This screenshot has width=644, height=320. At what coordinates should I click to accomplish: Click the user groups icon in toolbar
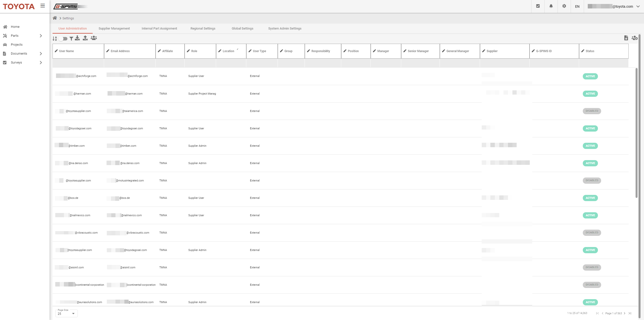94,38
